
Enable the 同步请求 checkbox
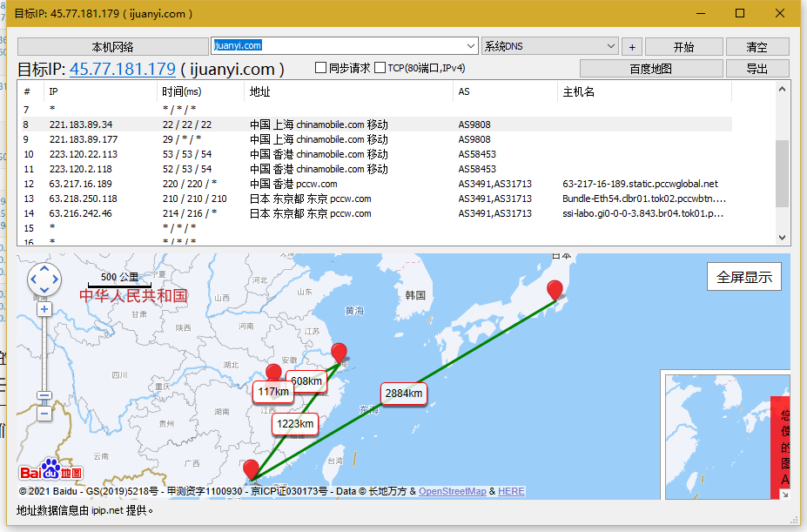click(320, 68)
